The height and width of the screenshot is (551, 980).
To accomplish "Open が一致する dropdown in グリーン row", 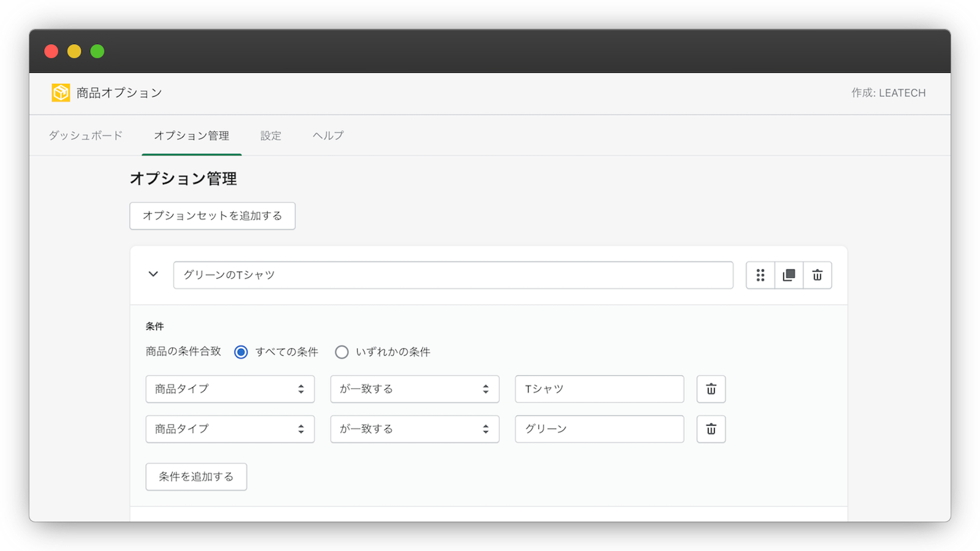I will pos(415,429).
